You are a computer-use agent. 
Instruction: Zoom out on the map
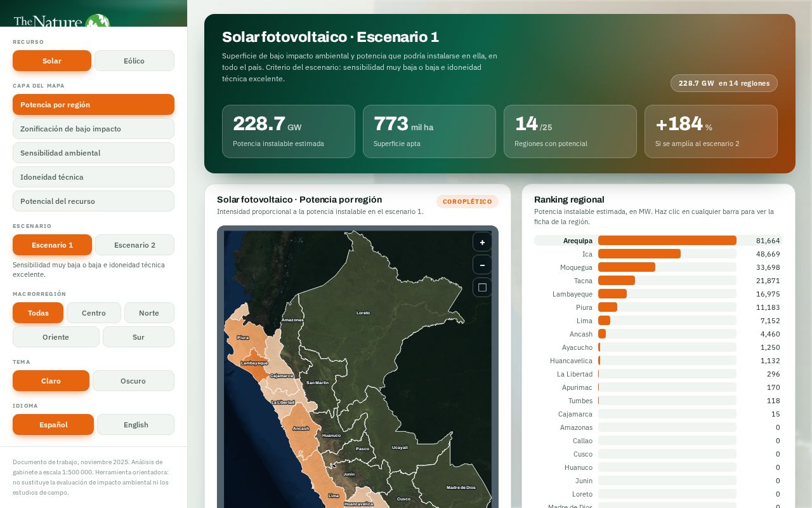(482, 265)
